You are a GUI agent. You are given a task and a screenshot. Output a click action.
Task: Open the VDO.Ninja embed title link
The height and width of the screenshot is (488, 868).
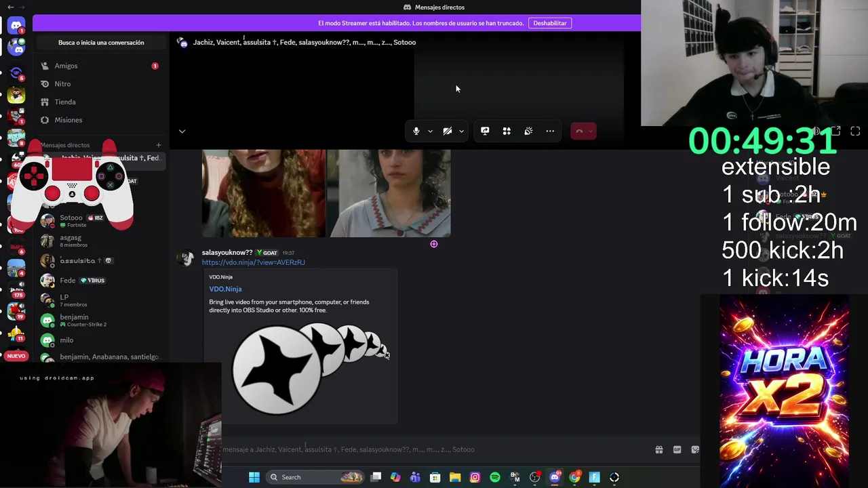(225, 289)
